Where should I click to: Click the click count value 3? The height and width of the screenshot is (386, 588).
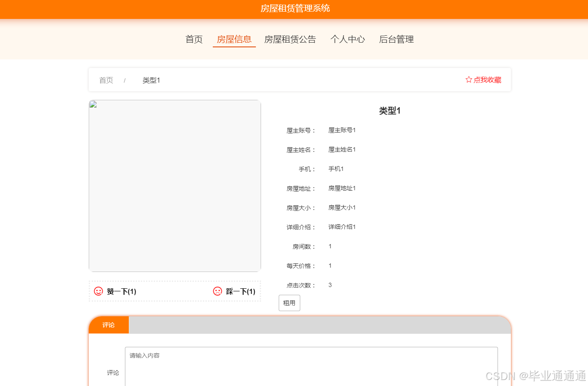330,285
